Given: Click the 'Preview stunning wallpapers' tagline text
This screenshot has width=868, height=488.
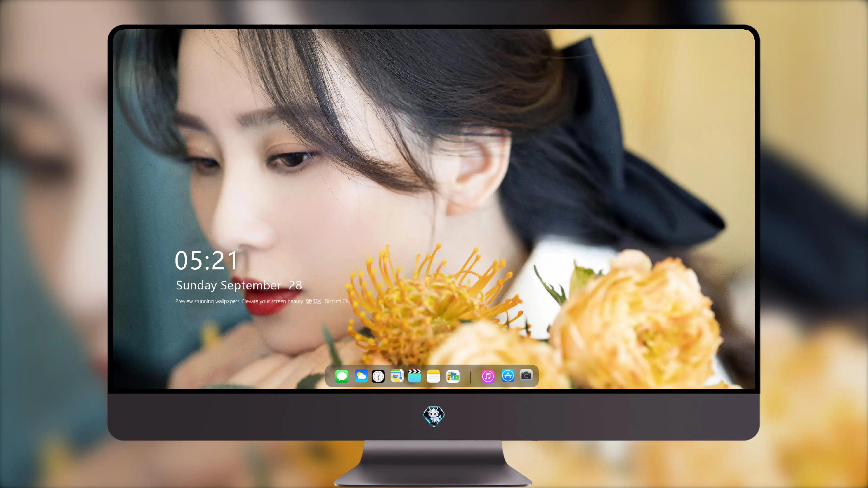Looking at the screenshot, I should click(x=262, y=301).
